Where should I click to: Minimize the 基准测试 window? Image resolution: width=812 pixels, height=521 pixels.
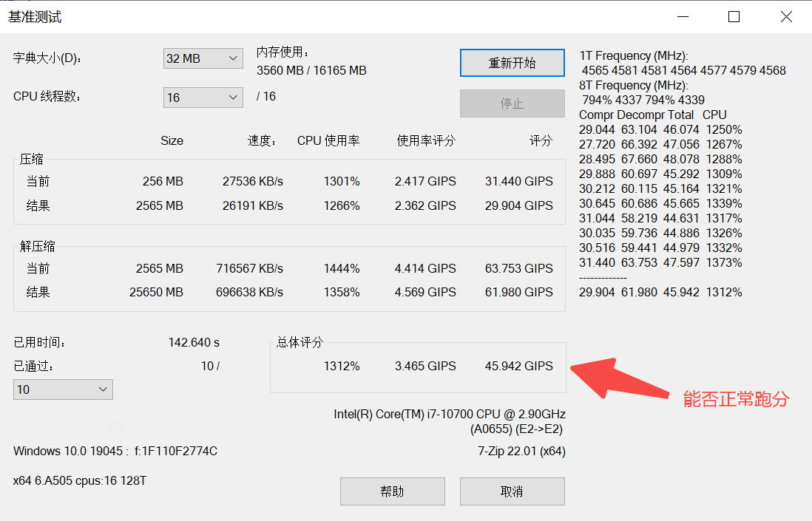click(x=683, y=16)
